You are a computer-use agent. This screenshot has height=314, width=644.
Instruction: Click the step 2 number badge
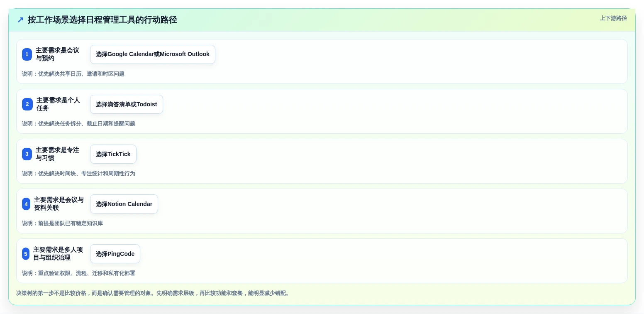[x=27, y=104]
